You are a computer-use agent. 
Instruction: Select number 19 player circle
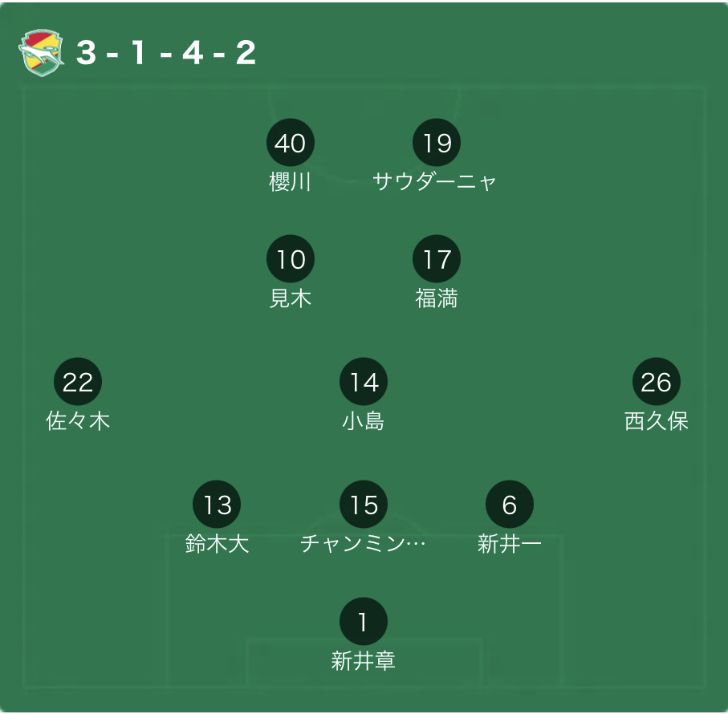[x=437, y=143]
